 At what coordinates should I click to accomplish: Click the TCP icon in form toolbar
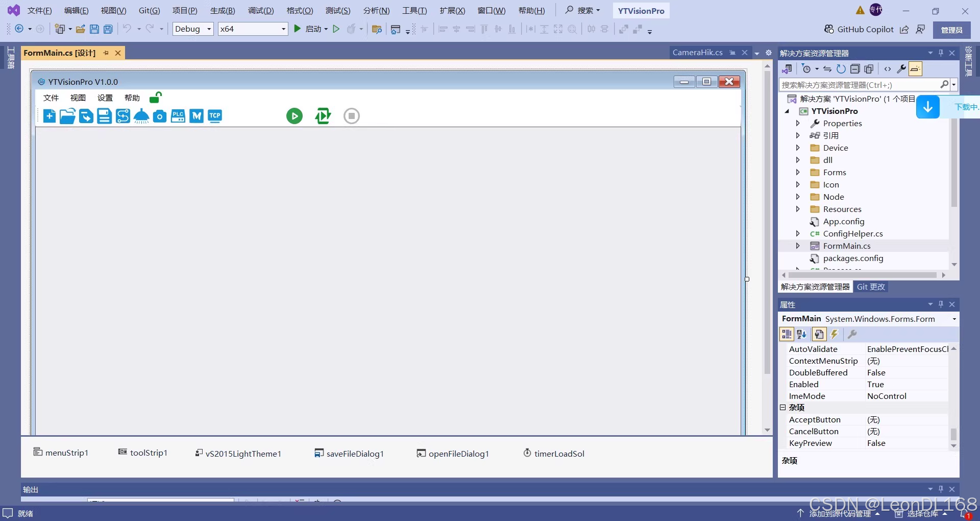pos(215,116)
